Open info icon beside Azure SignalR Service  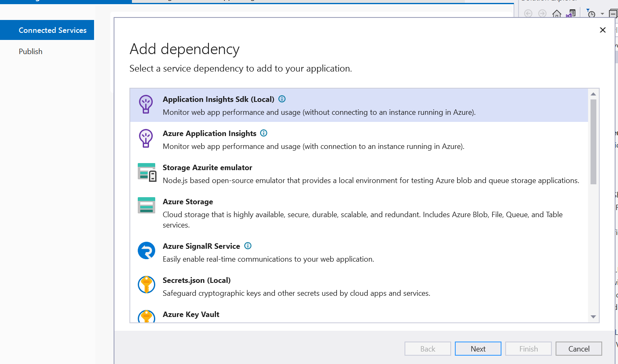248,246
